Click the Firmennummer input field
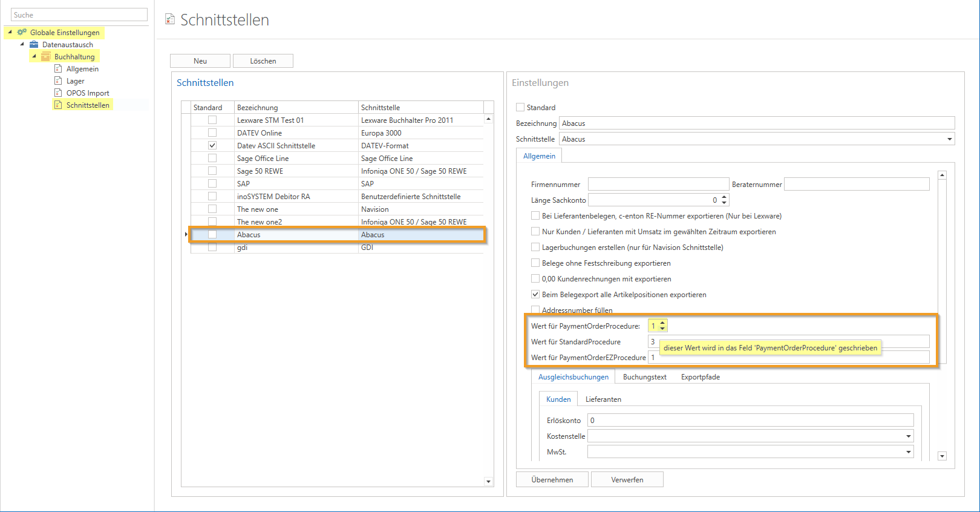The width and height of the screenshot is (980, 512). tap(658, 184)
